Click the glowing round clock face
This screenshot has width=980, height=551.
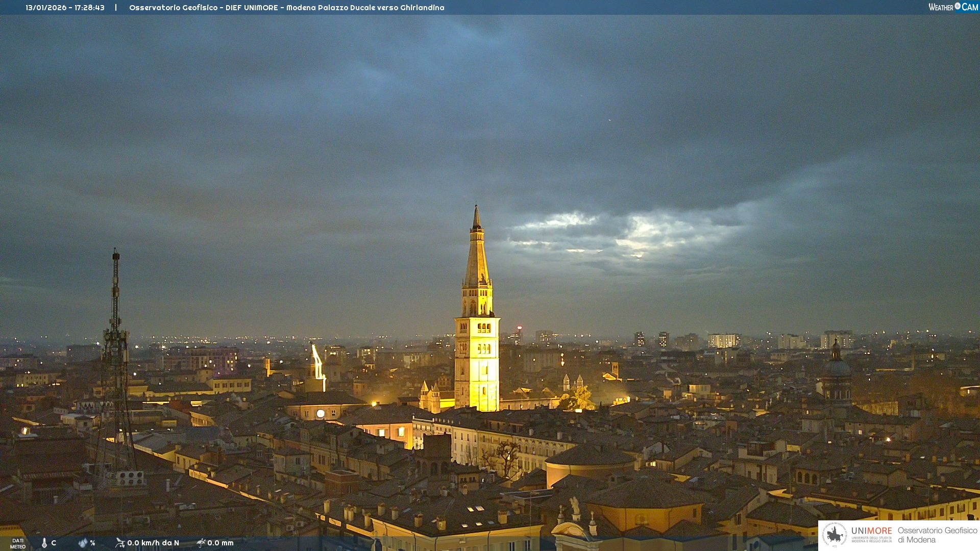[x=321, y=414]
